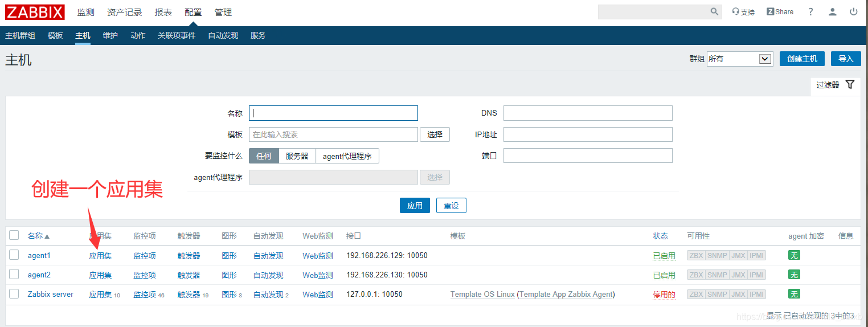Click the logout power icon
868x327 pixels.
coord(854,12)
